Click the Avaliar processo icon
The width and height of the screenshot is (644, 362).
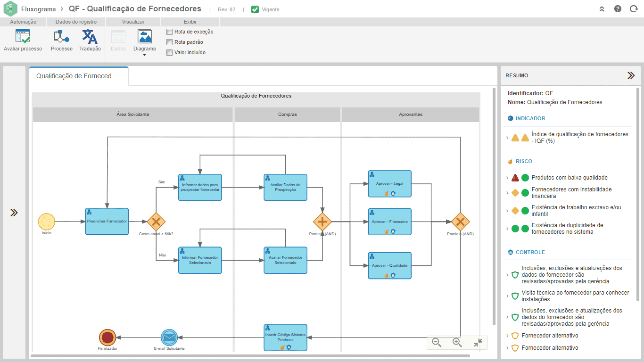click(x=23, y=37)
